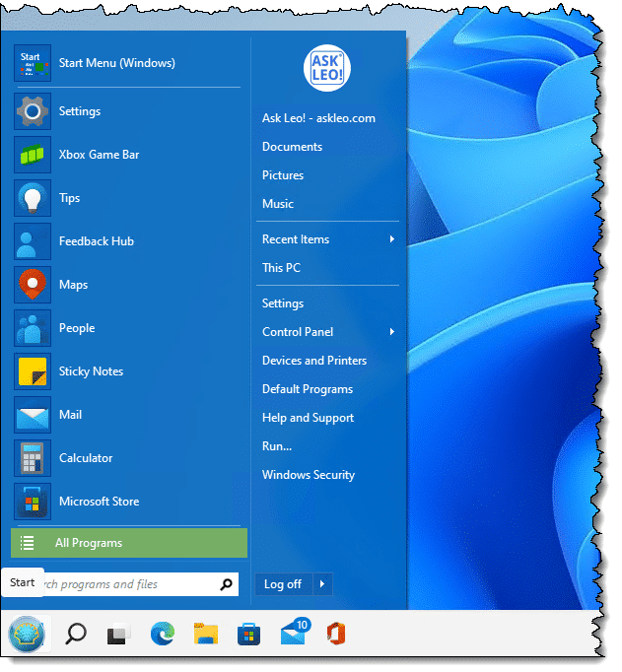
Task: Click the 'Maps' label
Action: tap(73, 285)
